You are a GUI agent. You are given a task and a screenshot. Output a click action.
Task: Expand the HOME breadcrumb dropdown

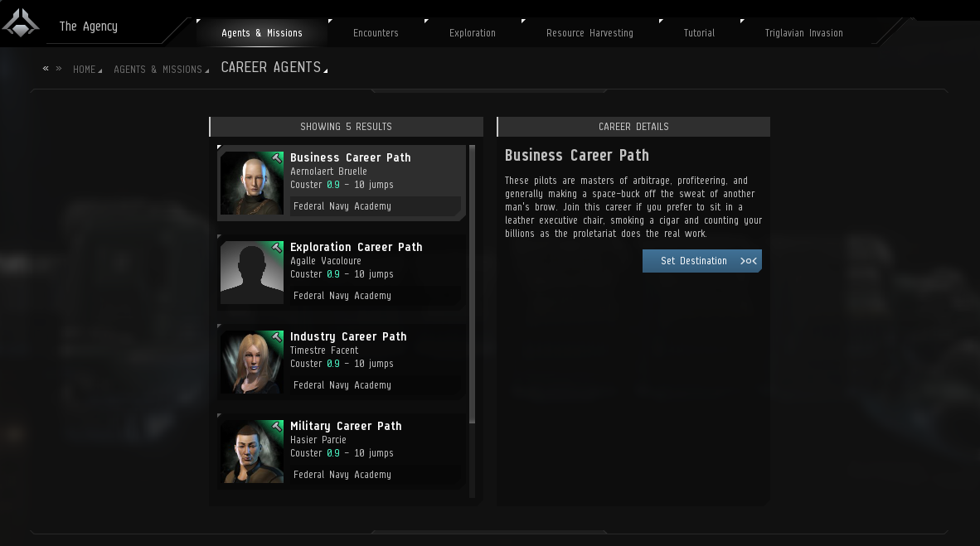coord(100,71)
